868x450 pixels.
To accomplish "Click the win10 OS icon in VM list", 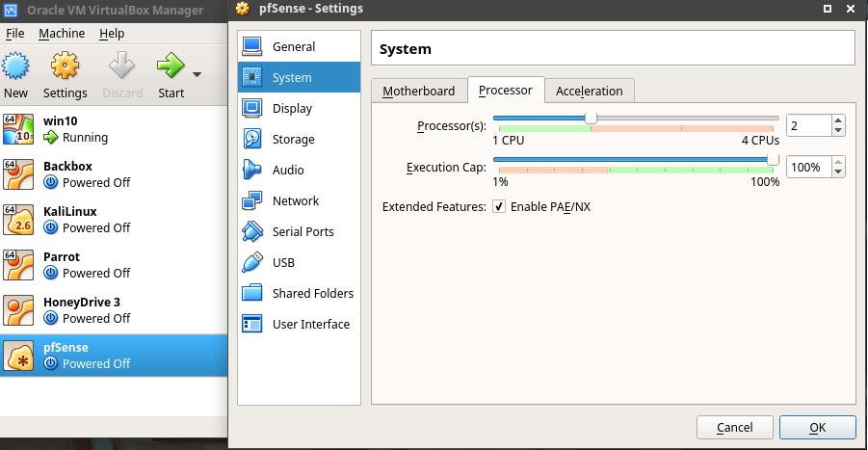I will tap(18, 129).
